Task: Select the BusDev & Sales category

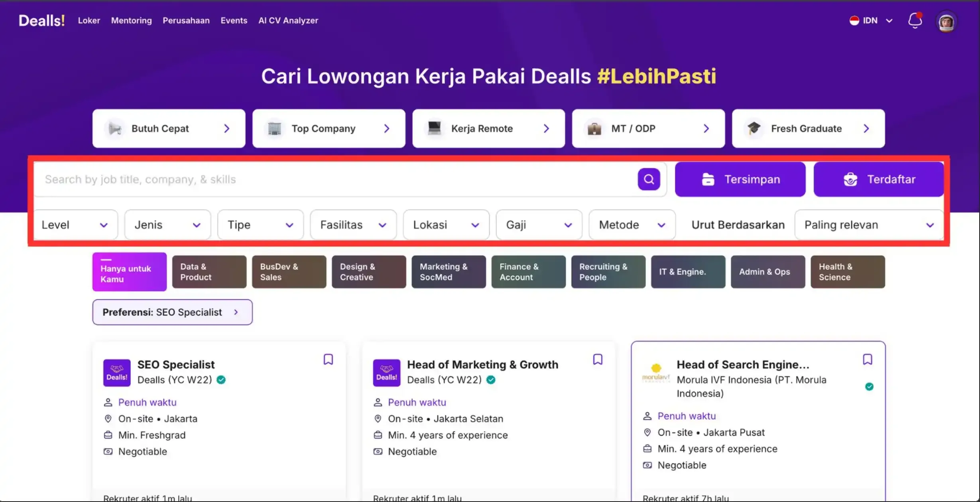Action: (289, 272)
